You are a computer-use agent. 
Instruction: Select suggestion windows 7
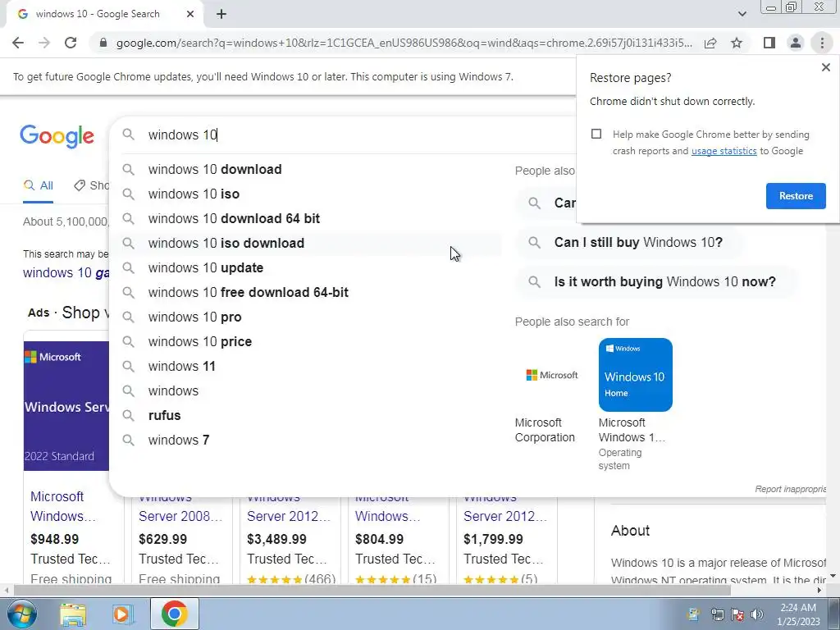pyautogui.click(x=305, y=441)
